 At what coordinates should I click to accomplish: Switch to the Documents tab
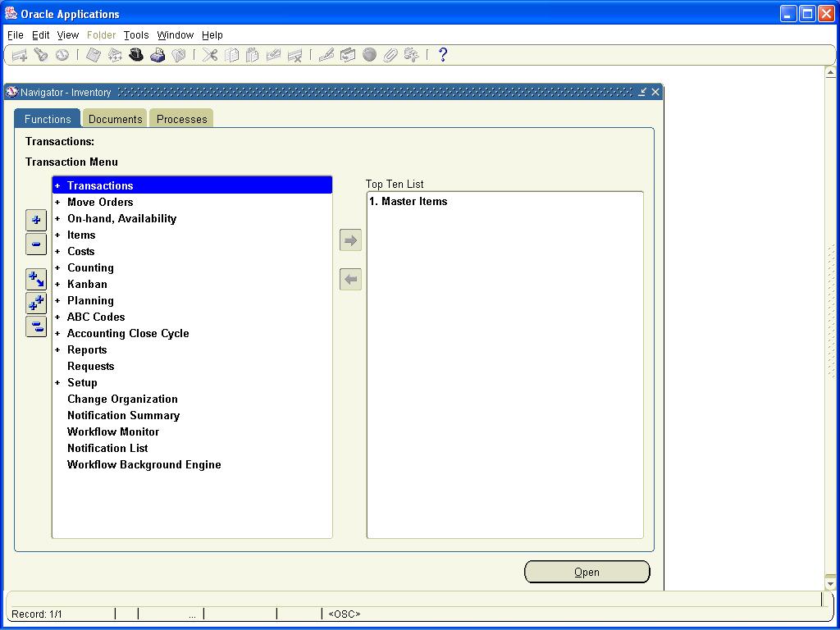pos(115,119)
